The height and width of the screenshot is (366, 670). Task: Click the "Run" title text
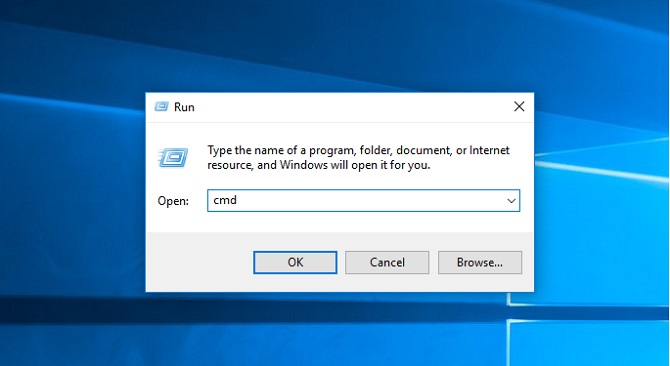tap(184, 107)
